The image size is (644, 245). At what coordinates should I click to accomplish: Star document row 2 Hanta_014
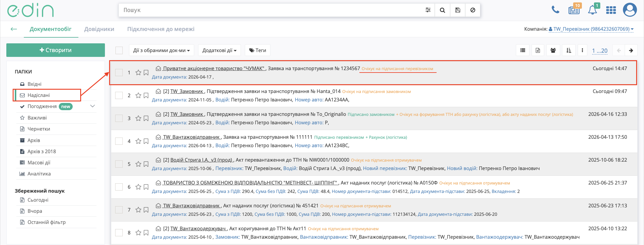coord(138,95)
